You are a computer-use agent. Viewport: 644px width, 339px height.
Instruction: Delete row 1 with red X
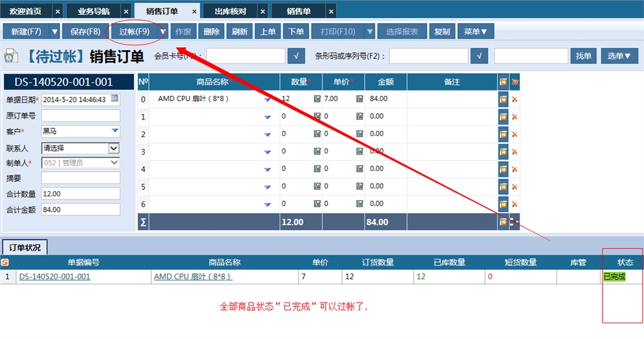(x=514, y=117)
